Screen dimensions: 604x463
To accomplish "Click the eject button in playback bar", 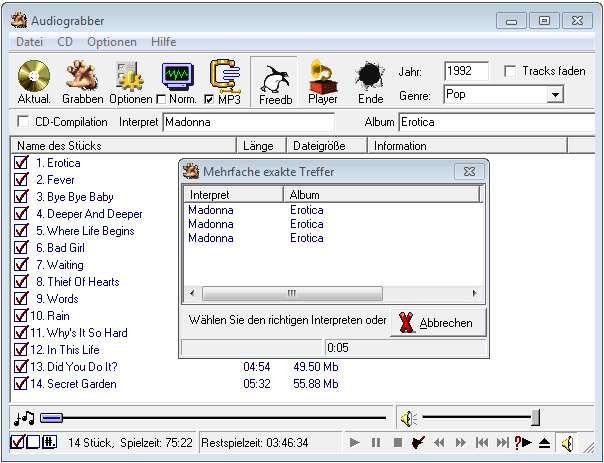I will pyautogui.click(x=544, y=443).
